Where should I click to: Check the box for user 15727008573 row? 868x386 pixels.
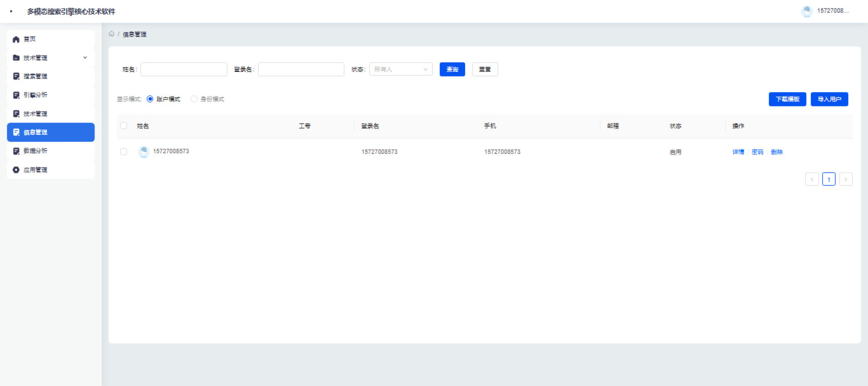[123, 152]
